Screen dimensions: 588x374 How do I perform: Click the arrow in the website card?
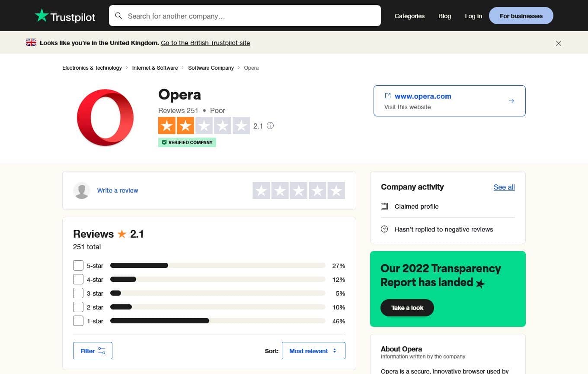[511, 101]
